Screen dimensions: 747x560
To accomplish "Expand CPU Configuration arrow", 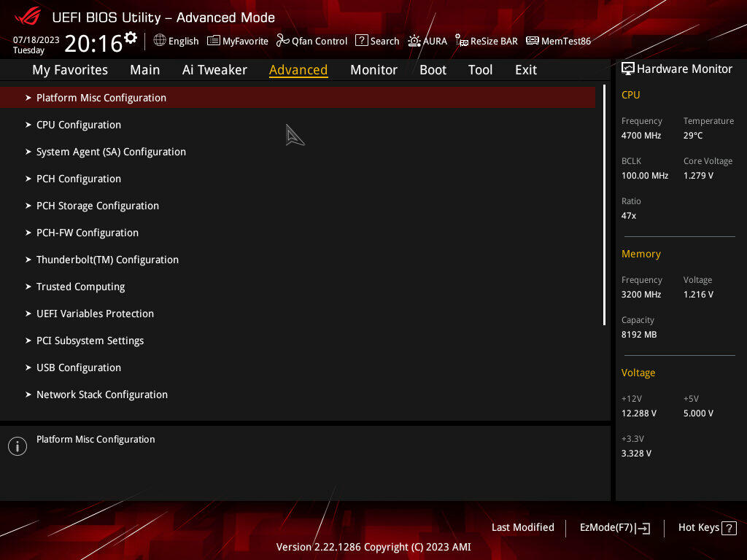I will (28, 125).
